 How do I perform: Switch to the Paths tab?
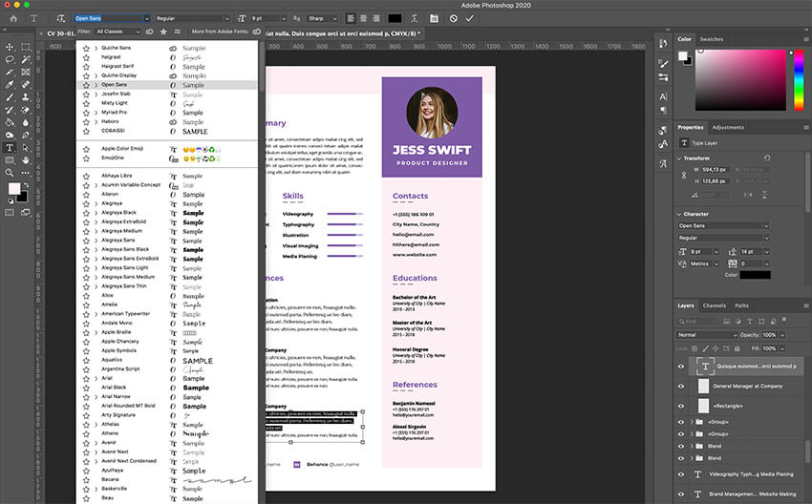point(741,305)
